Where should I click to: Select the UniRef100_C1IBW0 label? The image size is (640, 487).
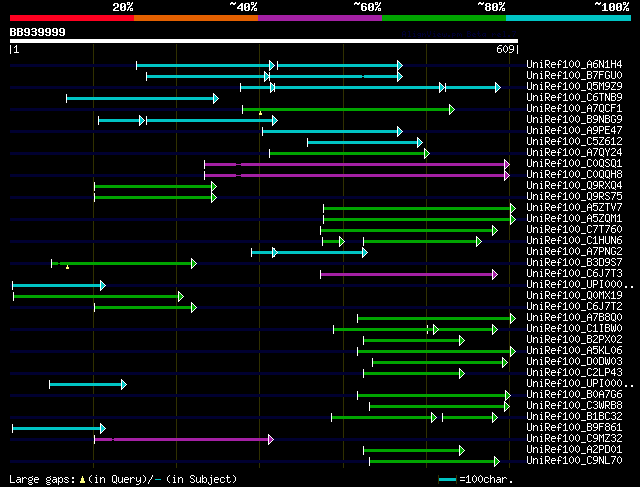click(x=574, y=329)
